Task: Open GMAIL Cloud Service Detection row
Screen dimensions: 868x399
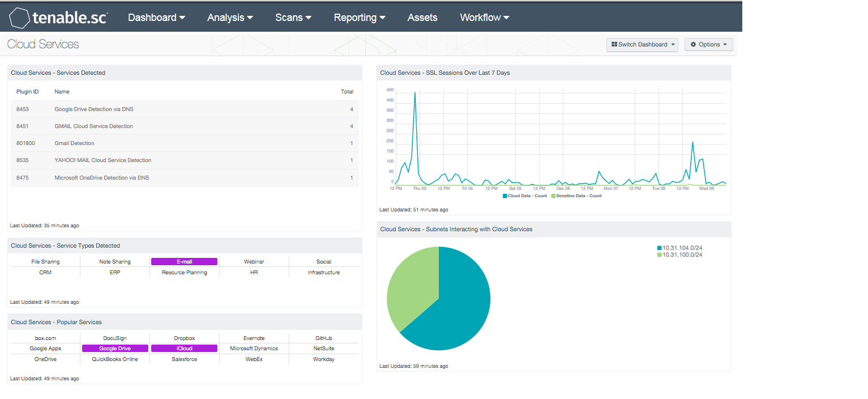Action: coord(185,126)
